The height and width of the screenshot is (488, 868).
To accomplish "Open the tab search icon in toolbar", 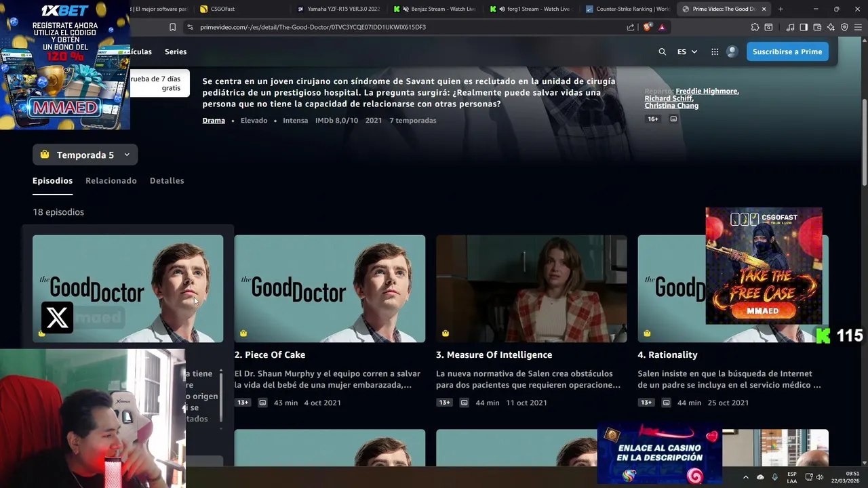I will tap(768, 27).
